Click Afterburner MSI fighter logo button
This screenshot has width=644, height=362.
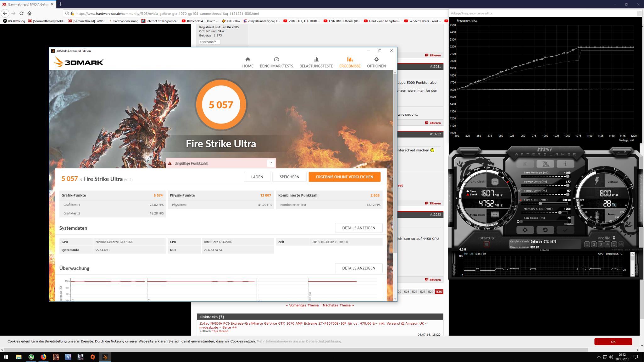tap(545, 164)
